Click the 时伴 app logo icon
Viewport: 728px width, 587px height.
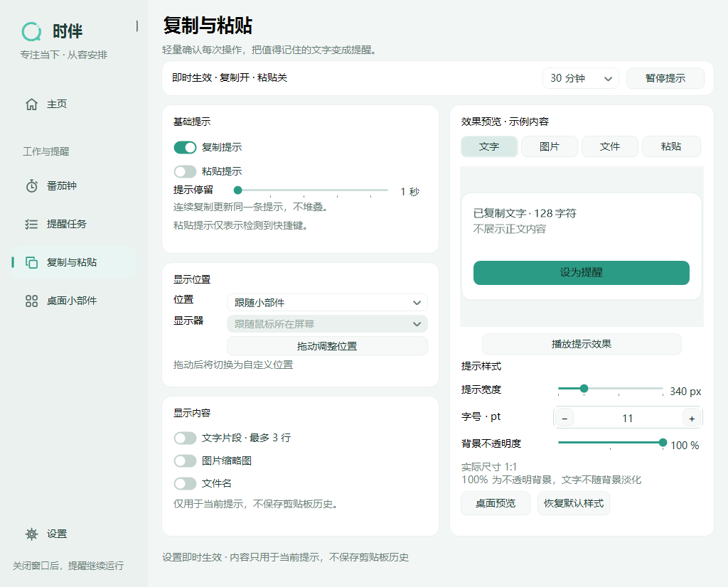pyautogui.click(x=31, y=31)
